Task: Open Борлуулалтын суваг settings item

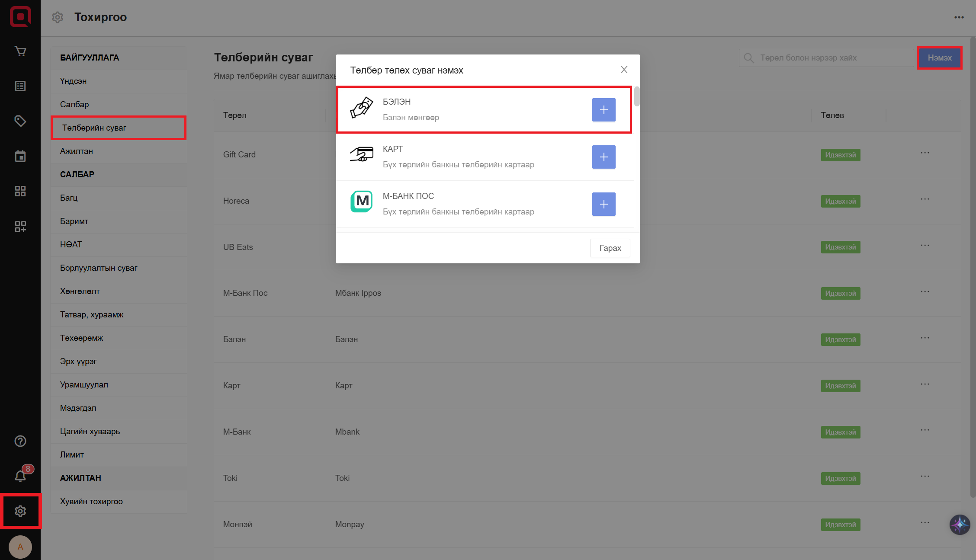Action: click(x=99, y=268)
